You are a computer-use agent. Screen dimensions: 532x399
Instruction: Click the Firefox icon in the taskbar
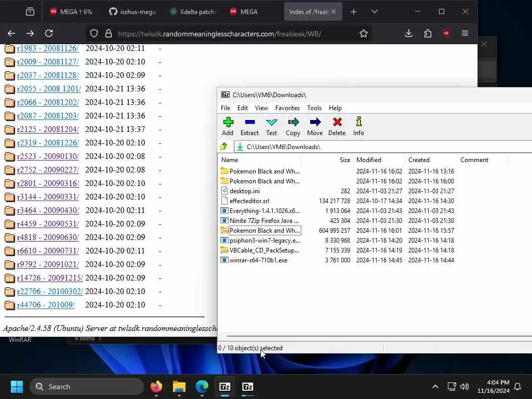pyautogui.click(x=156, y=387)
